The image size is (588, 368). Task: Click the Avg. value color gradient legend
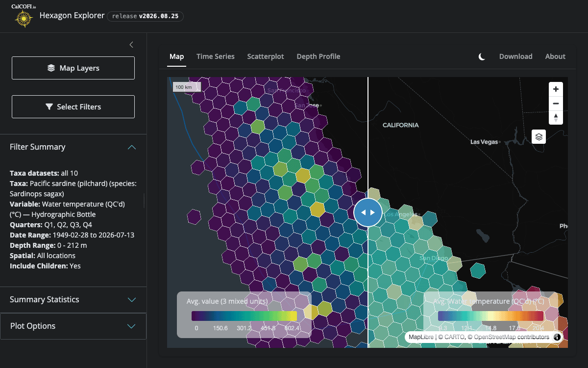coord(244,315)
